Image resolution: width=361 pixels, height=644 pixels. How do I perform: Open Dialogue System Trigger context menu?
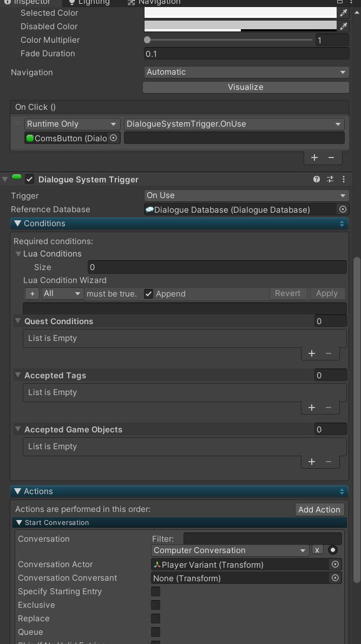(343, 179)
